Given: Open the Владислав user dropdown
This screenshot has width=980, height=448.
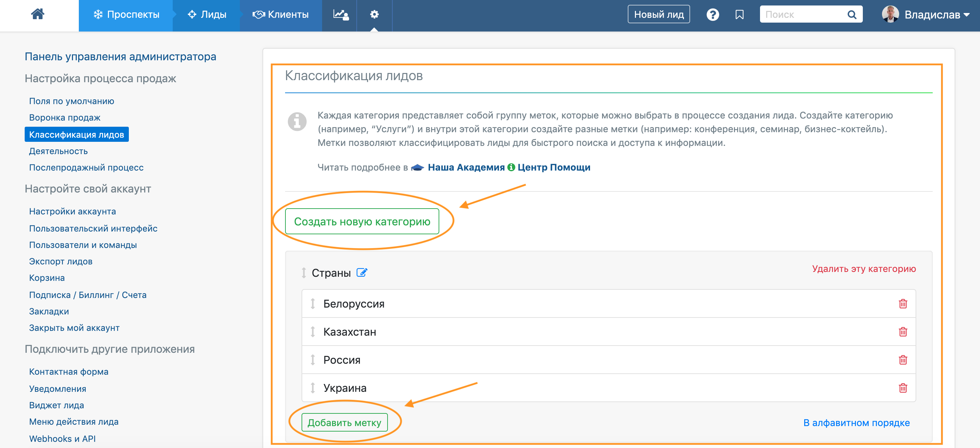Looking at the screenshot, I should click(926, 15).
